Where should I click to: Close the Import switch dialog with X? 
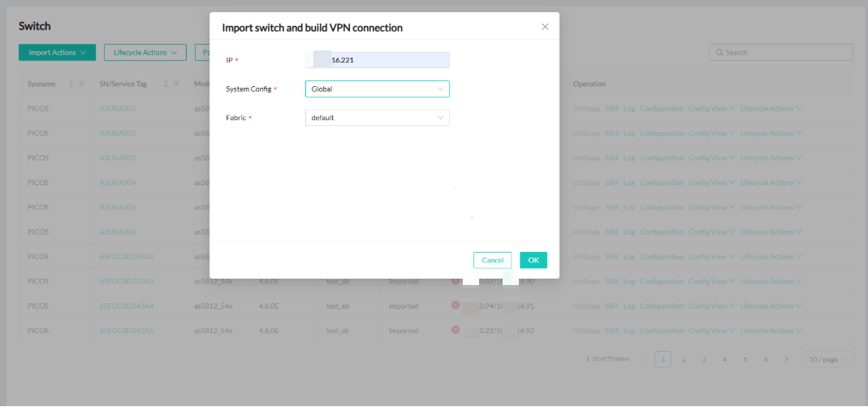coord(545,27)
